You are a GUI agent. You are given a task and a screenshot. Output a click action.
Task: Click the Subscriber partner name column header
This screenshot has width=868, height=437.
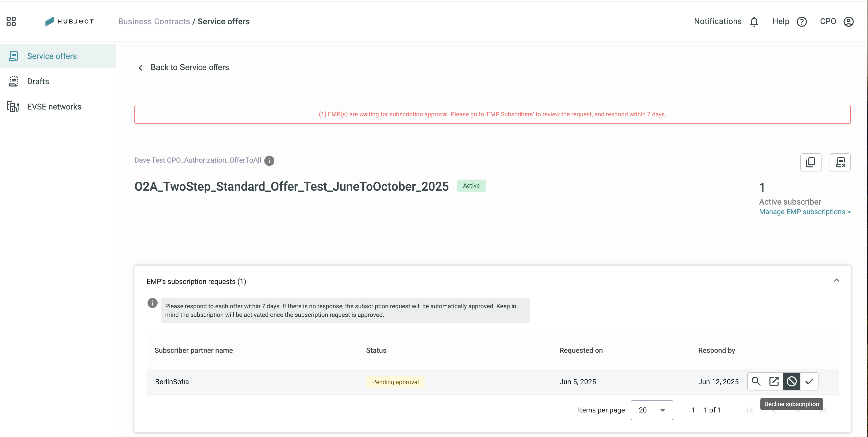[194, 350]
